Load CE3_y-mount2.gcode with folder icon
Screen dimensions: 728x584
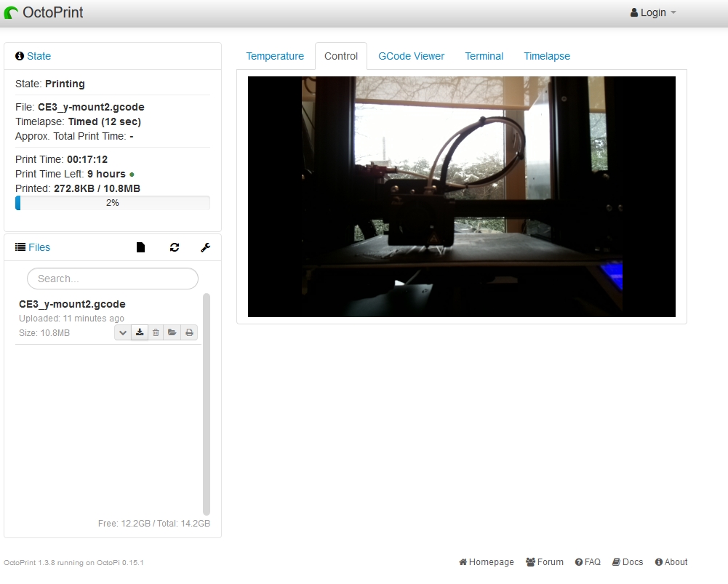172,332
